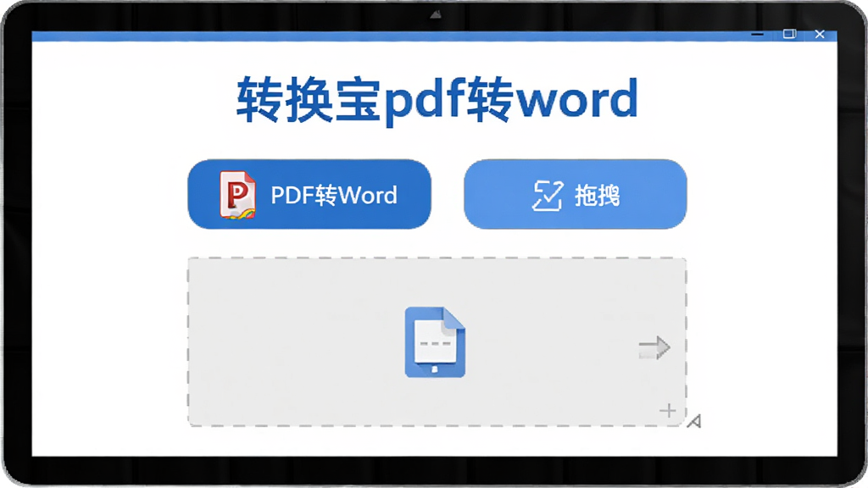The image size is (868, 488).
Task: Click the resize handle arrow below drop area
Action: 694,422
